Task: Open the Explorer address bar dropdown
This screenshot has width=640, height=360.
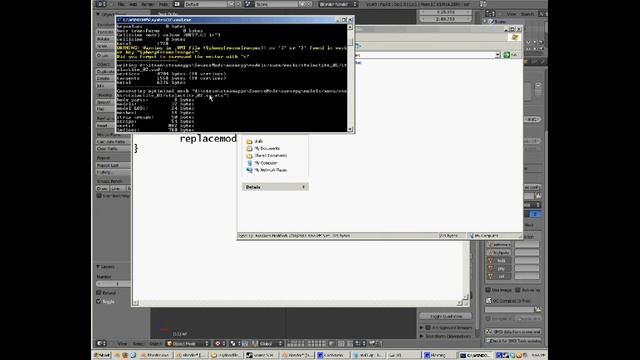Action: click(497, 55)
